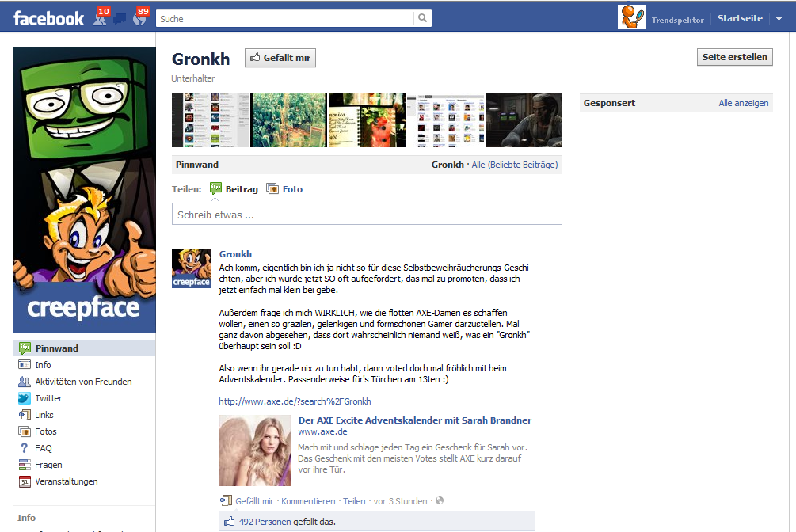Open notifications globe icon showing 89
796x532 pixels.
pos(139,19)
